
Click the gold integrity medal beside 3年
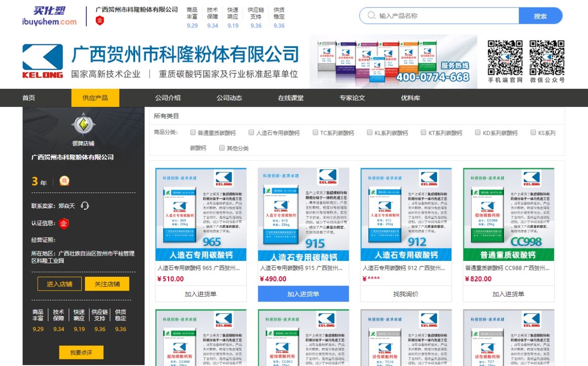[x=65, y=181]
